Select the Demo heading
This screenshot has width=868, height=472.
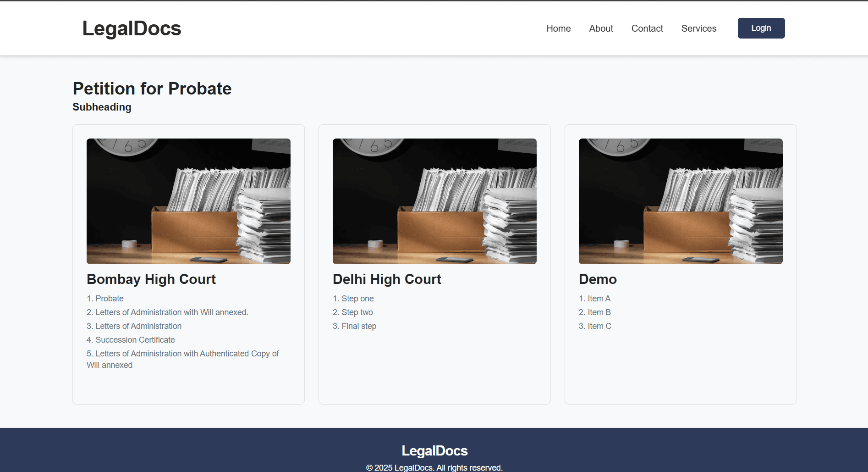coord(598,279)
